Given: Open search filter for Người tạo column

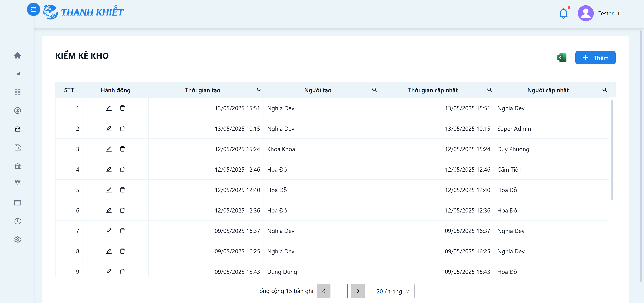Looking at the screenshot, I should 374,90.
